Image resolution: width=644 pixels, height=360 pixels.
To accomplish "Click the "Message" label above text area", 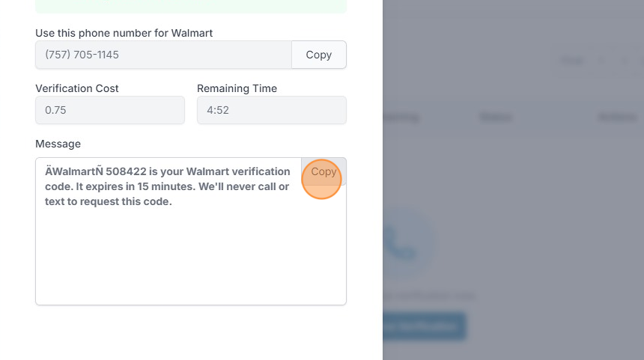I will coord(58,144).
